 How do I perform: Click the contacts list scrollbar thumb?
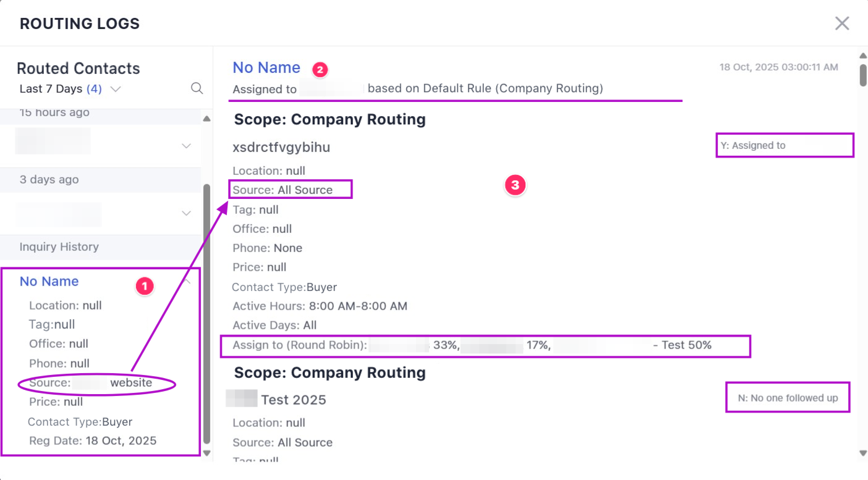click(x=207, y=313)
